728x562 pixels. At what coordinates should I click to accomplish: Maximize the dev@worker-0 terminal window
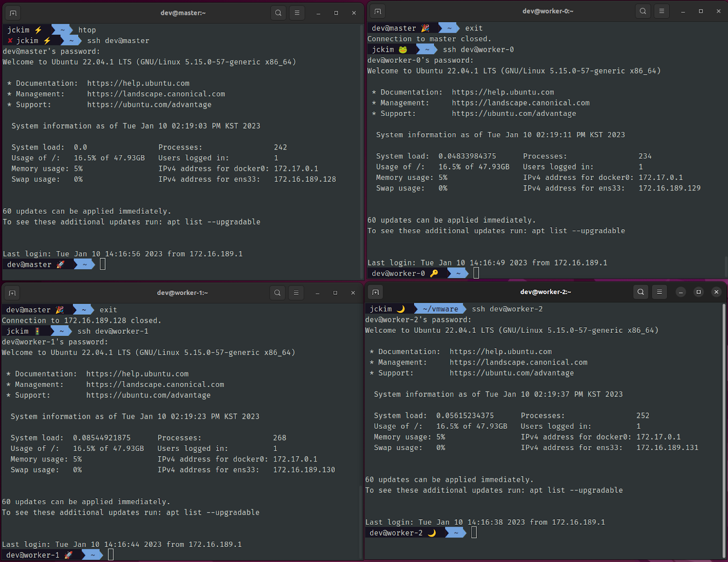pyautogui.click(x=701, y=11)
